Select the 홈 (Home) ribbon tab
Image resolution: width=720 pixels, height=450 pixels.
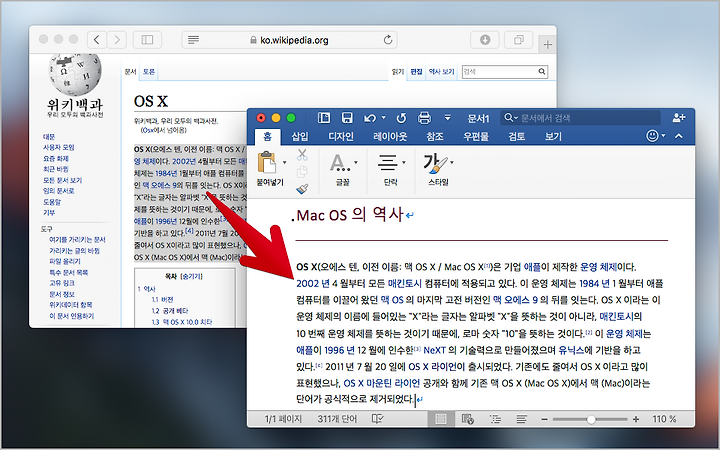point(267,136)
